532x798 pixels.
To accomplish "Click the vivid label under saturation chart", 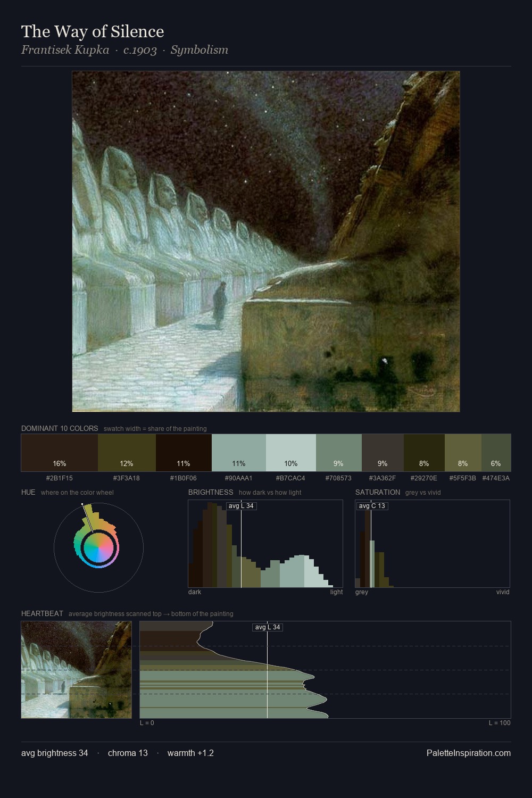I will (x=503, y=592).
